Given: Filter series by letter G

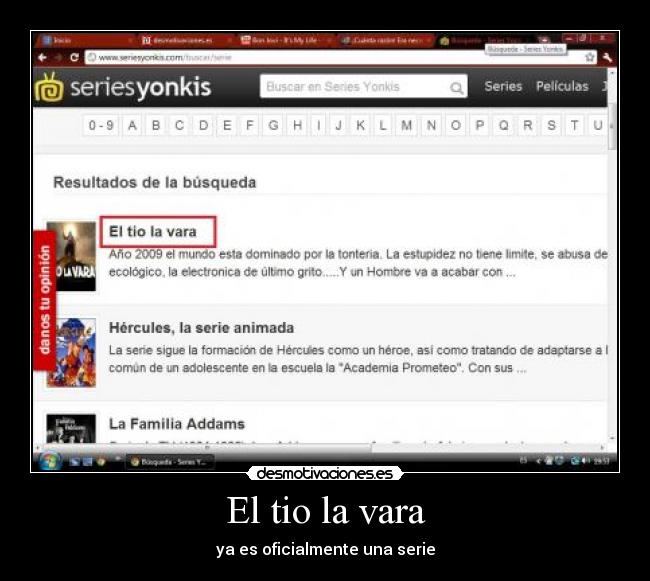Looking at the screenshot, I should 273,125.
